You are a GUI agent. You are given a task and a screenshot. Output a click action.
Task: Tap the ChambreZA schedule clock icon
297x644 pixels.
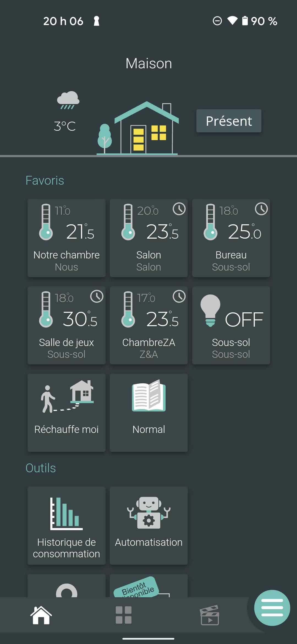179,296
